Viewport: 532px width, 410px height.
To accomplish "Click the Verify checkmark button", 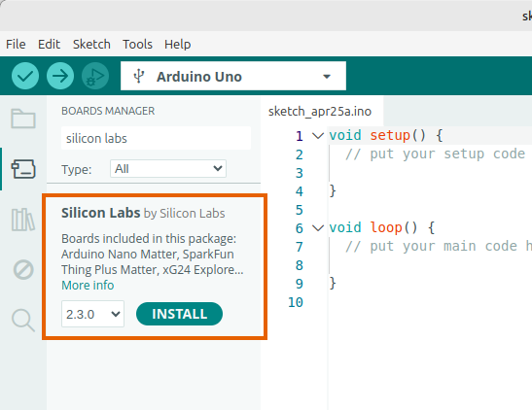I will coord(25,76).
